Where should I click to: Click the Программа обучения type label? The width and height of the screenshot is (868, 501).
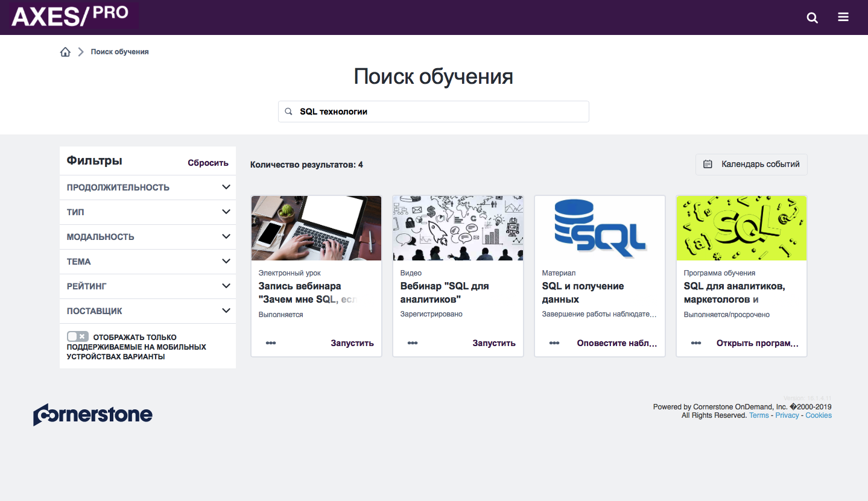click(x=720, y=273)
